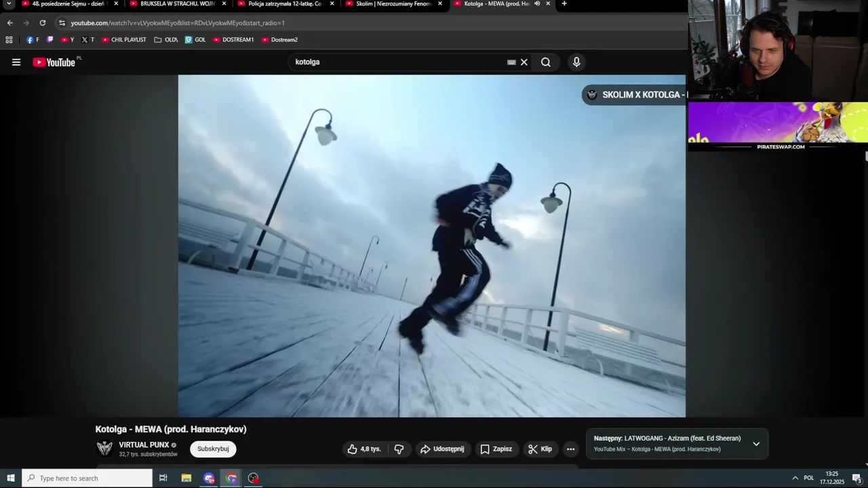Click the PIRATESWAP.COM banner overlay
Screen dimensions: 868x488
coord(778,127)
